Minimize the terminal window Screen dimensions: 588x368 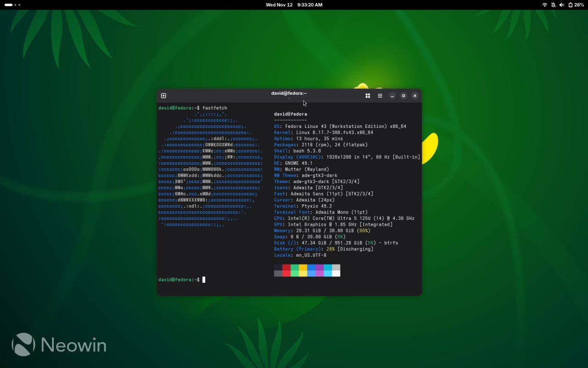pos(392,96)
